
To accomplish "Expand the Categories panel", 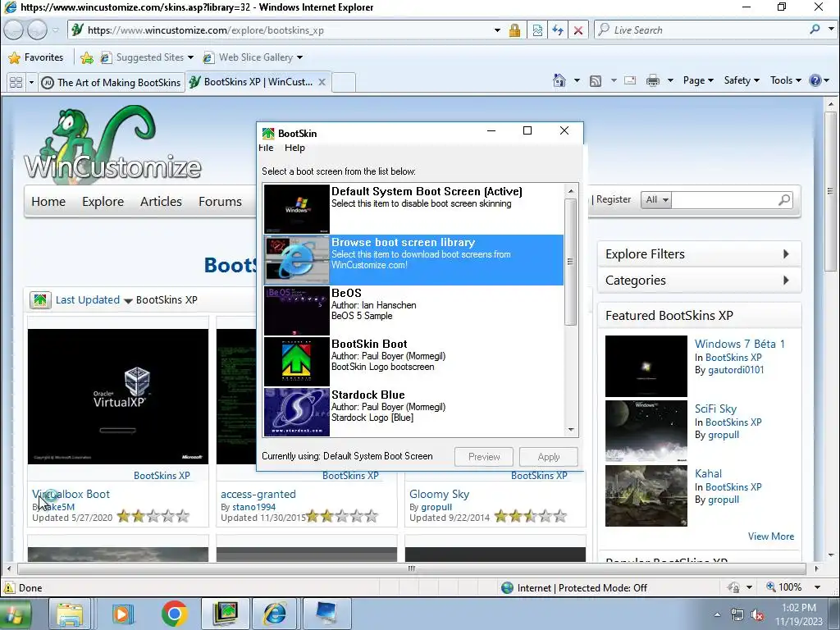I will pyautogui.click(x=699, y=281).
